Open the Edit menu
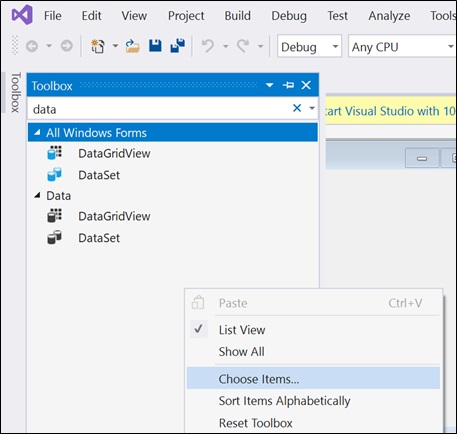 91,16
